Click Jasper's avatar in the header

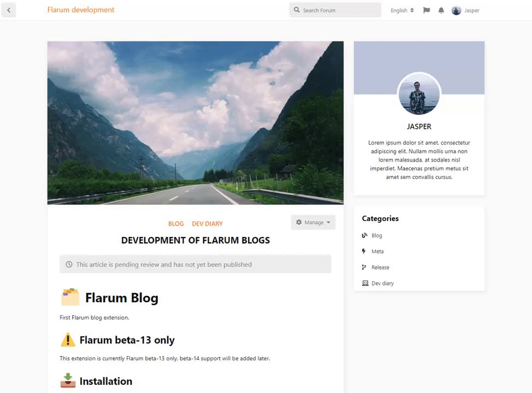[456, 10]
